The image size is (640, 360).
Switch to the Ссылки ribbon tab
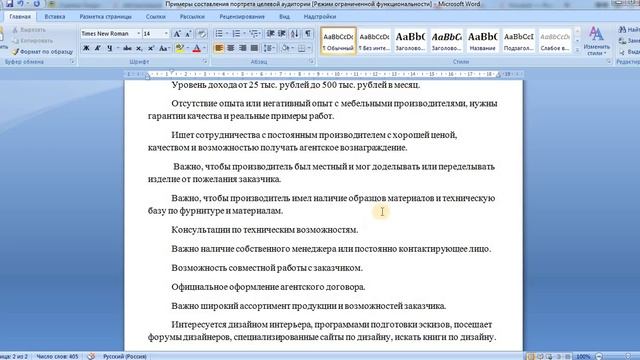156,17
